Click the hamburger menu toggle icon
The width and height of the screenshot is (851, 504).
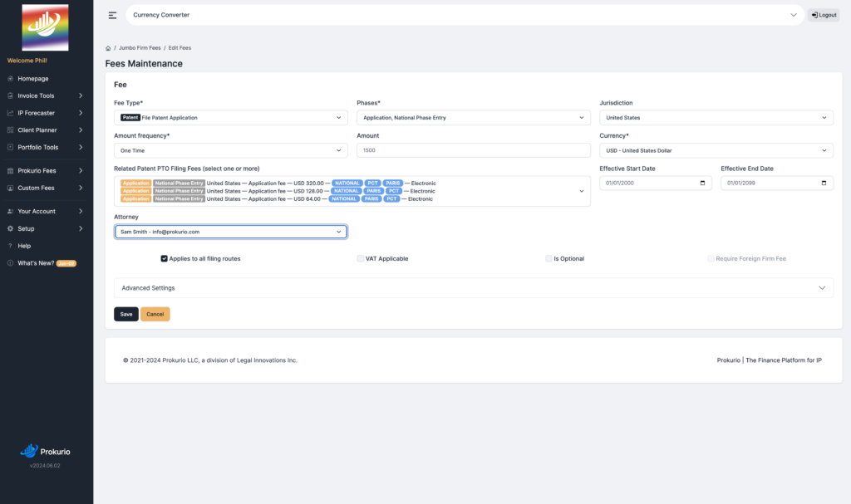click(x=112, y=15)
